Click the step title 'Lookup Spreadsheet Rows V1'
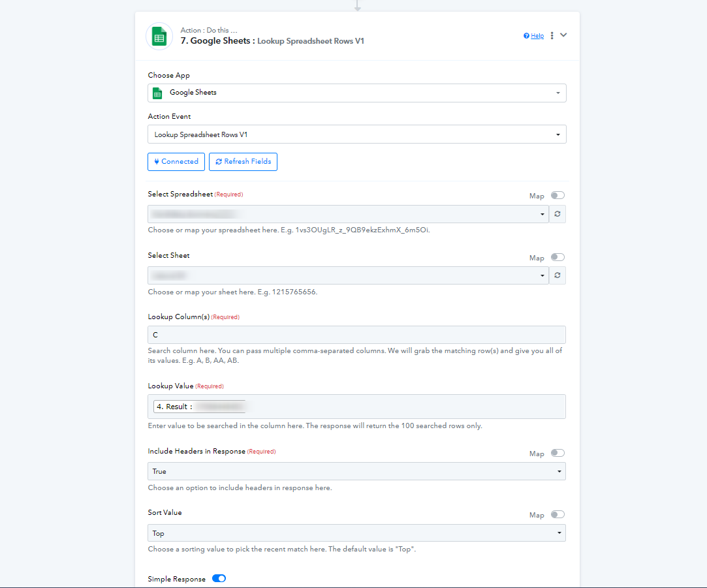Image resolution: width=707 pixels, height=588 pixels. coord(311,41)
